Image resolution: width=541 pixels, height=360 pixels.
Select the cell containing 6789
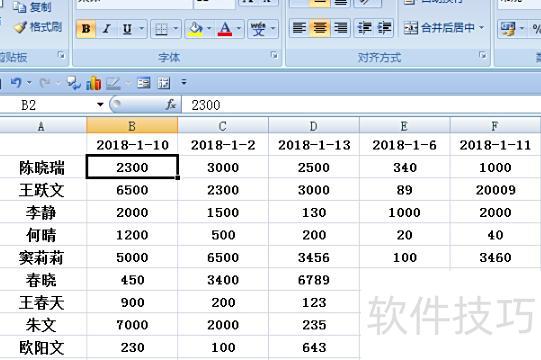(314, 280)
